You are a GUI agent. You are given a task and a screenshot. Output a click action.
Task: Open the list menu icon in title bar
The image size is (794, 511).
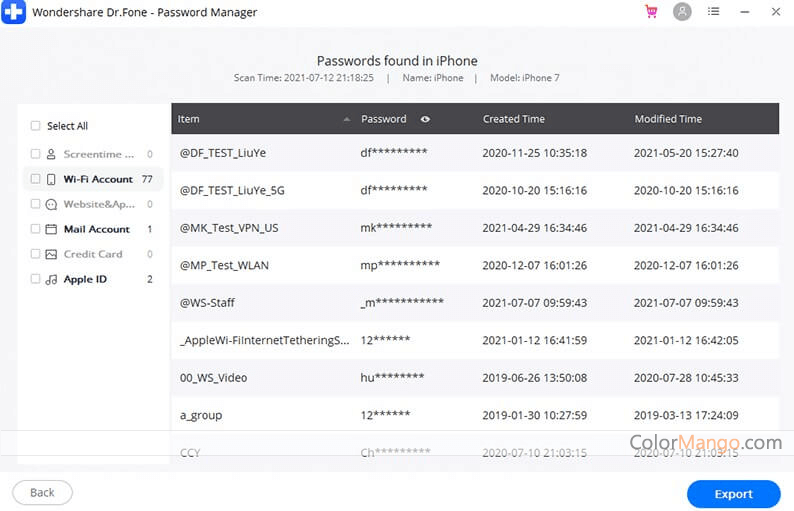click(x=713, y=12)
